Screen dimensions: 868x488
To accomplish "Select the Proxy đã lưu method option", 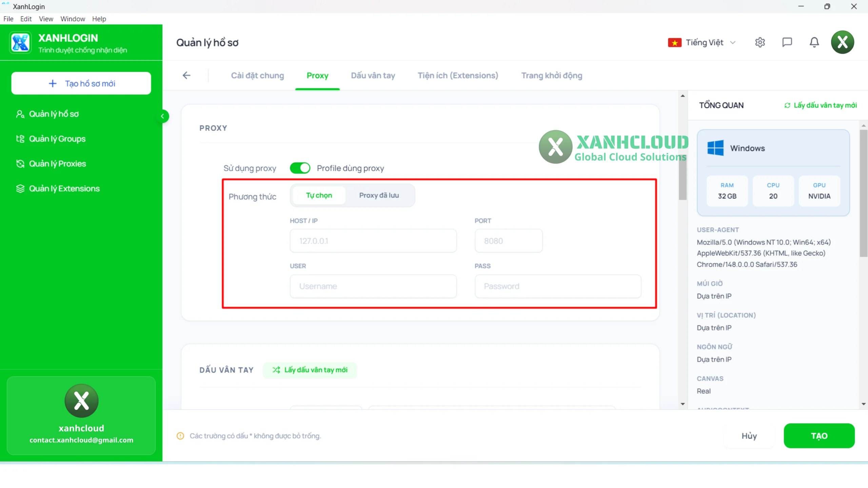I will click(379, 196).
